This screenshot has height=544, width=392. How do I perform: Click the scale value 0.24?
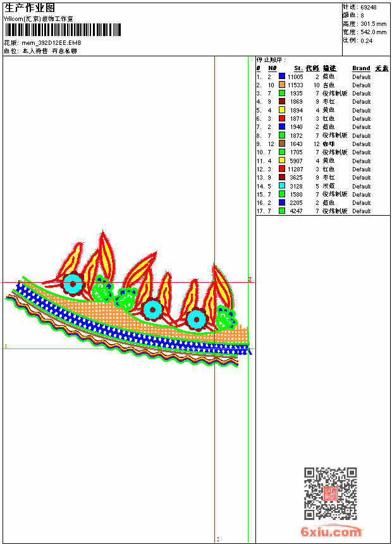pos(366,41)
